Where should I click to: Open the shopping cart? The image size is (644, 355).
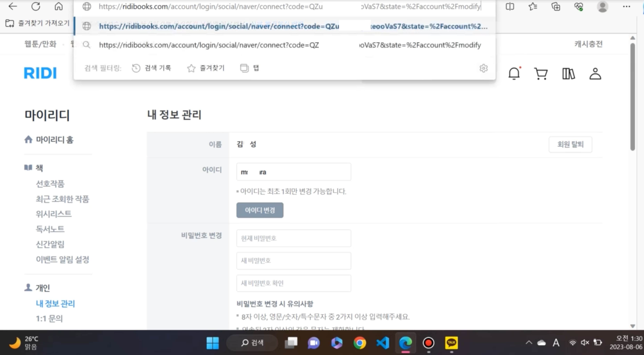[x=541, y=73]
